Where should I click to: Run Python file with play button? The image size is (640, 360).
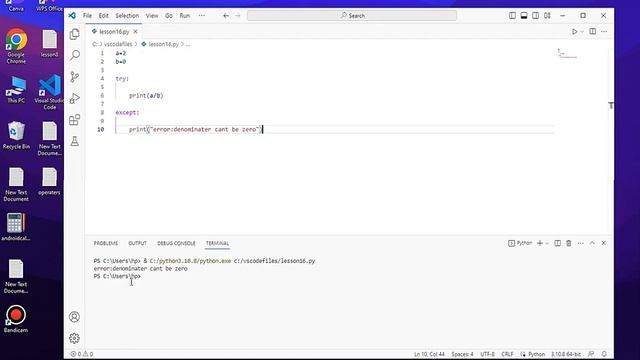point(574,31)
